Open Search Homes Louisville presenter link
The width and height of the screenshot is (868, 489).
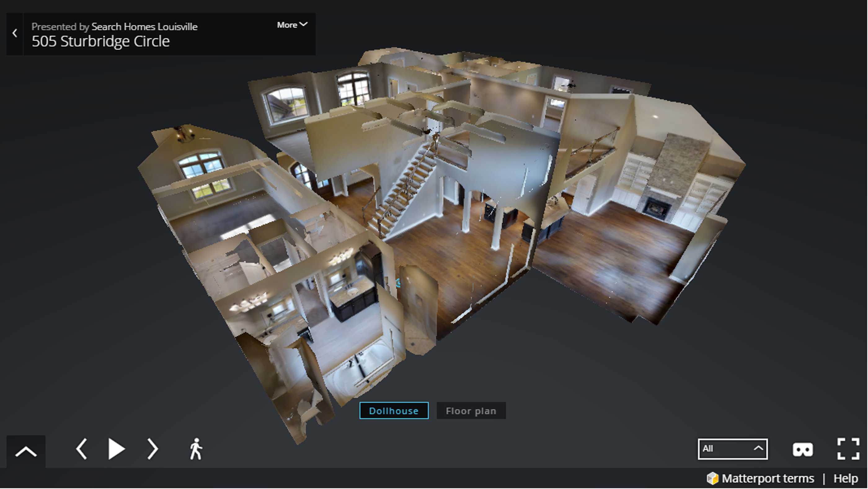[144, 27]
